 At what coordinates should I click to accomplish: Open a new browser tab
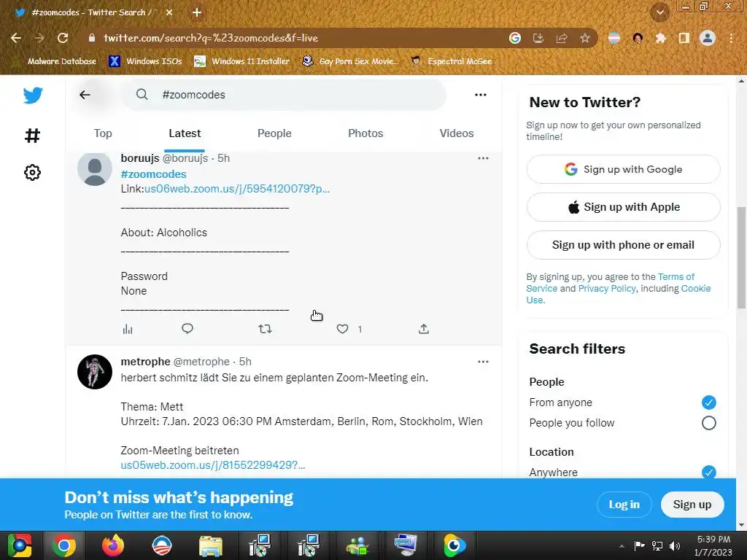197,13
